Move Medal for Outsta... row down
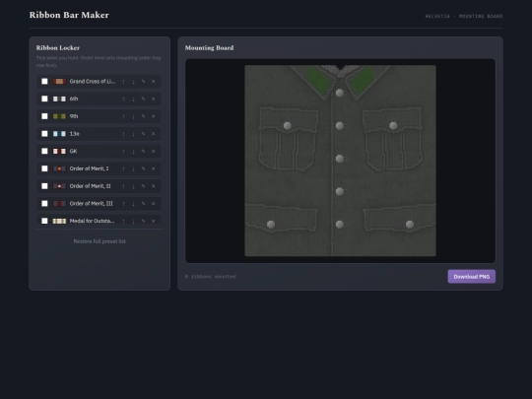The height and width of the screenshot is (399, 532). pyautogui.click(x=133, y=221)
